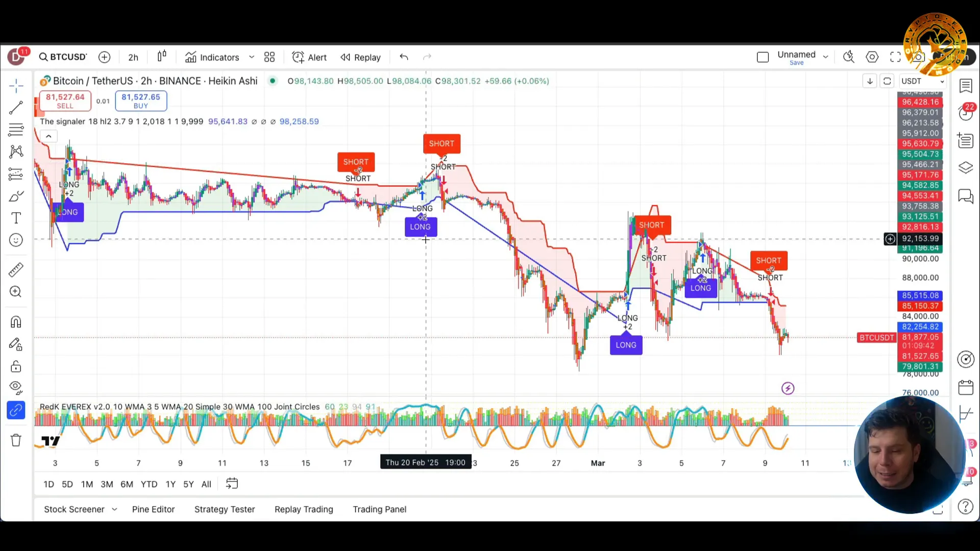The image size is (980, 551).
Task: Open the Replay Trading tab
Action: 304,509
